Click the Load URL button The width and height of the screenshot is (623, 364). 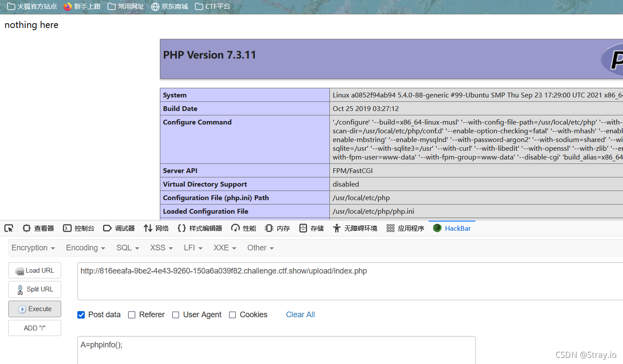tap(35, 270)
